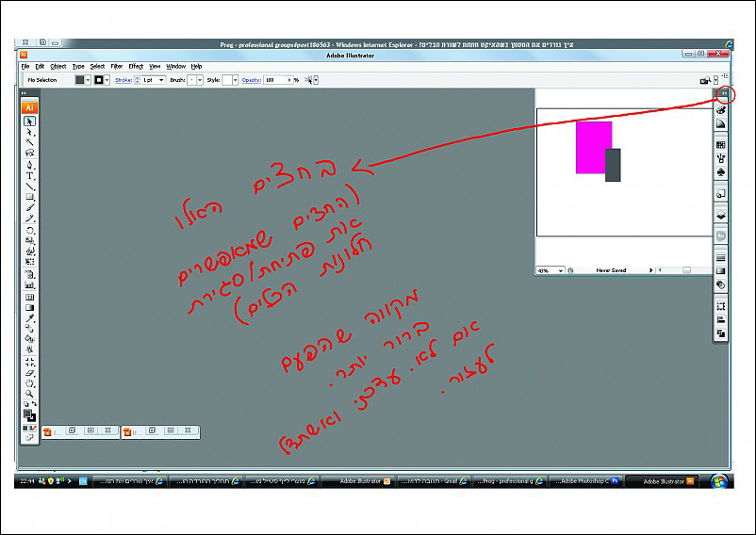Screen dimensions: 756x535
Task: Open the Layers panel icon
Action: tap(721, 215)
